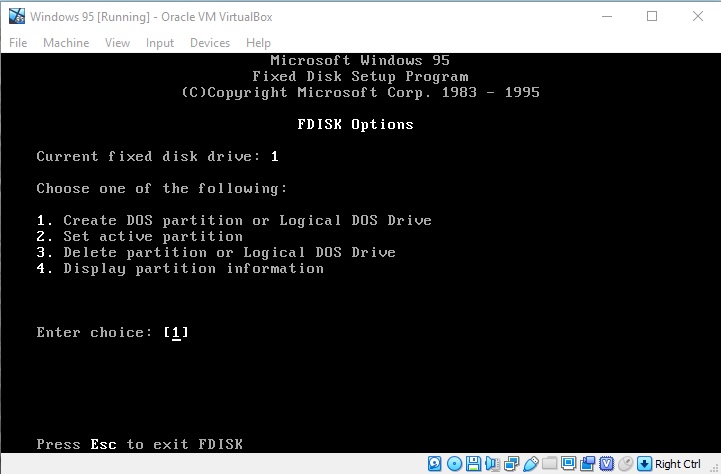This screenshot has width=721, height=474.
Task: Click the 'Right Ctrl' host key label
Action: (x=677, y=464)
